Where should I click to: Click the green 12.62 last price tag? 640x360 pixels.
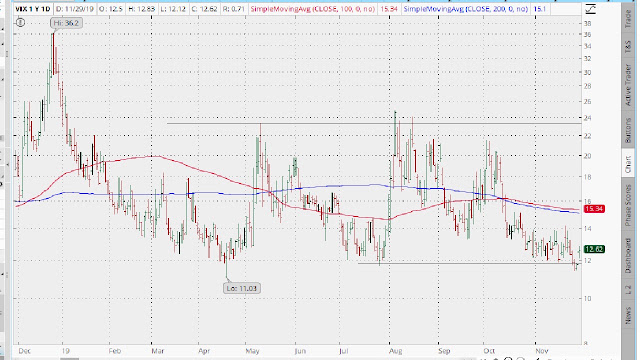click(x=594, y=249)
